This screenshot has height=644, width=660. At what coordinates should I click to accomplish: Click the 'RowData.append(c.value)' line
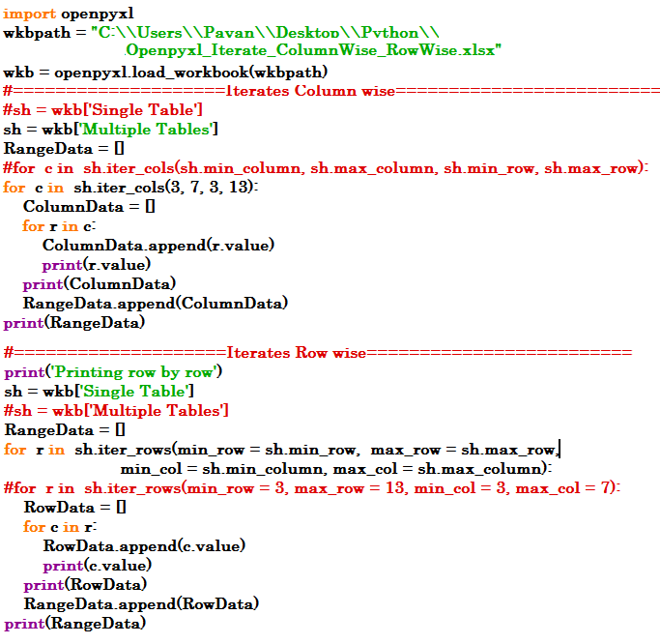coord(144,546)
